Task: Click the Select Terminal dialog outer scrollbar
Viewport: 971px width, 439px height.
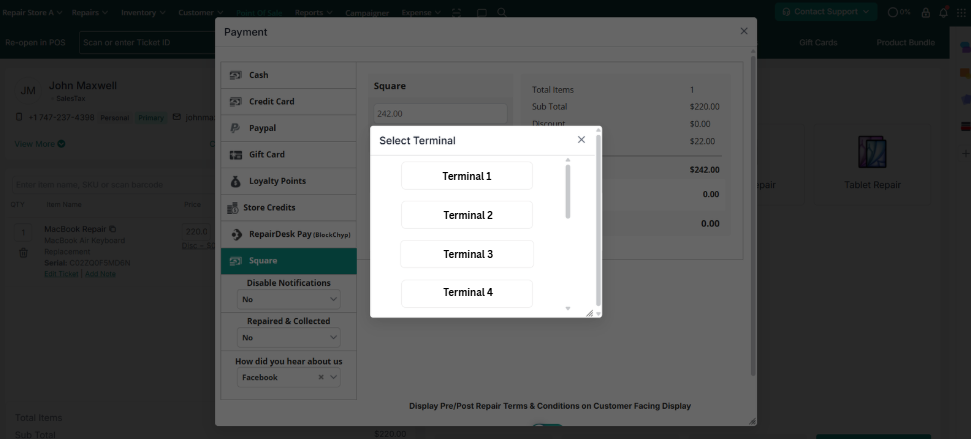Action: point(598,220)
